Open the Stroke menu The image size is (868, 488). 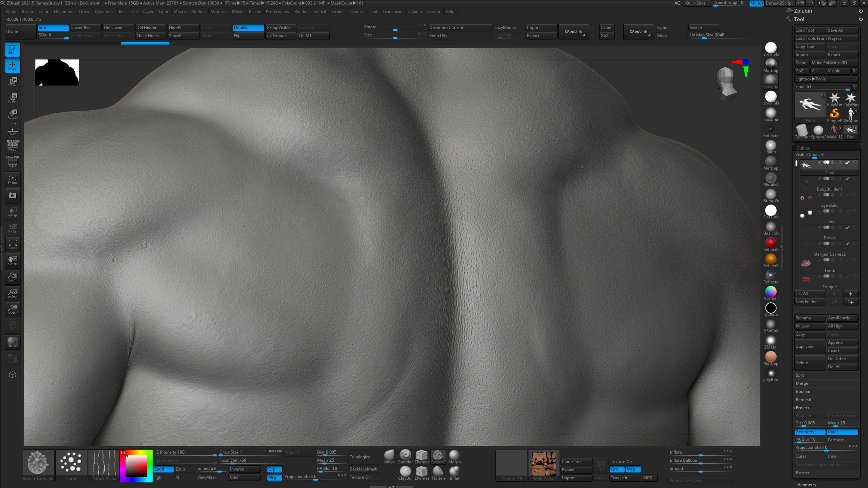point(337,12)
